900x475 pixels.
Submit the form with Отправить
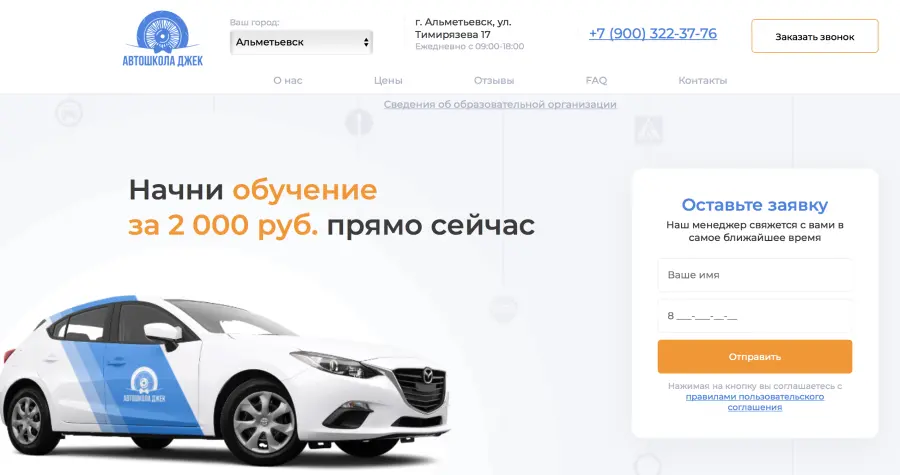point(755,357)
